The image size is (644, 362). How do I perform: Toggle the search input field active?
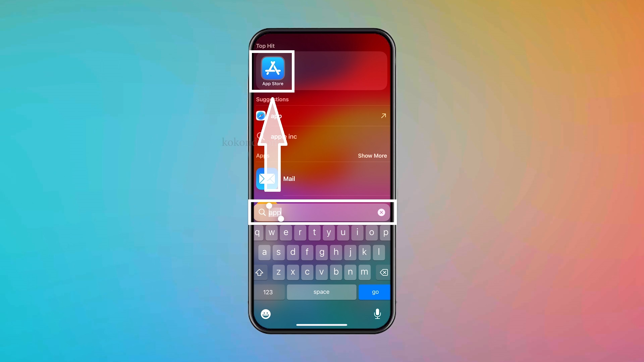pyautogui.click(x=322, y=213)
